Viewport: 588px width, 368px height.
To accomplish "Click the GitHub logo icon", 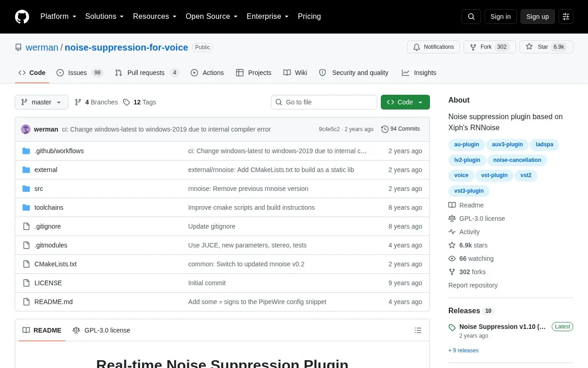I will [x=22, y=17].
